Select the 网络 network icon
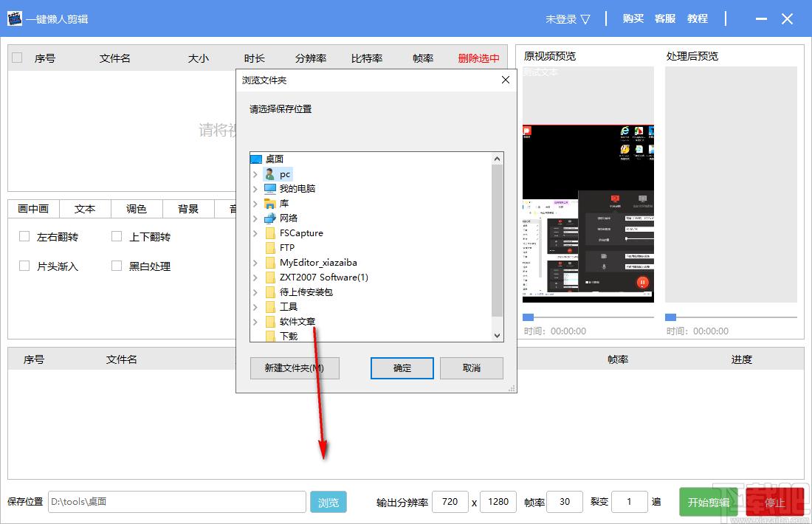The image size is (812, 524). [269, 218]
